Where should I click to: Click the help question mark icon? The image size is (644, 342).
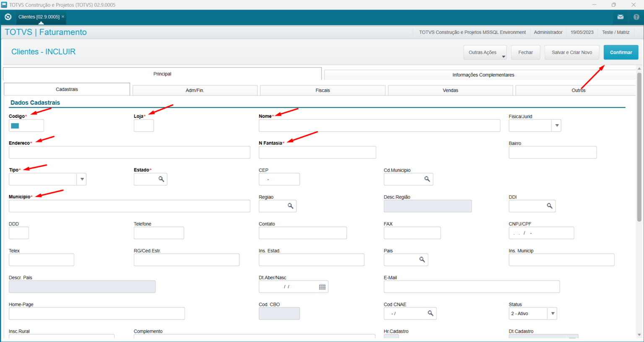(636, 17)
